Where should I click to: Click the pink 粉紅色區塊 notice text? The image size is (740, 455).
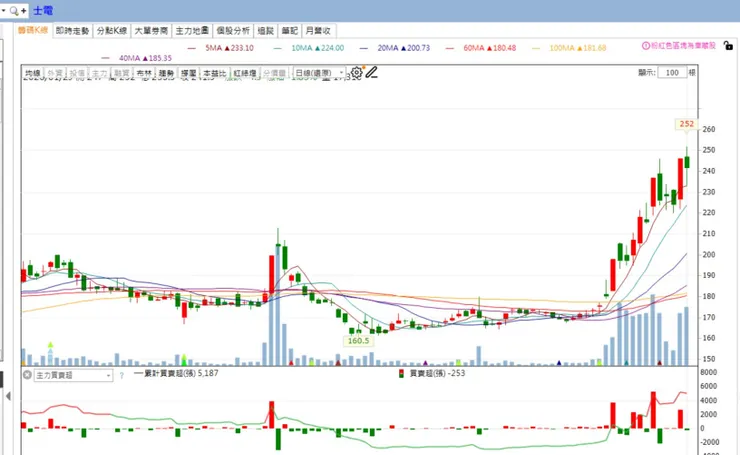point(683,46)
